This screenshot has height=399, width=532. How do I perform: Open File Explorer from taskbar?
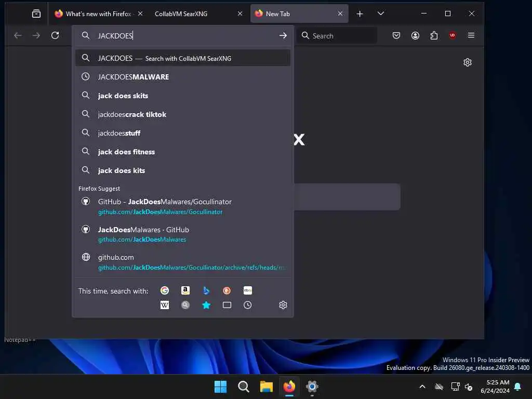(x=267, y=387)
